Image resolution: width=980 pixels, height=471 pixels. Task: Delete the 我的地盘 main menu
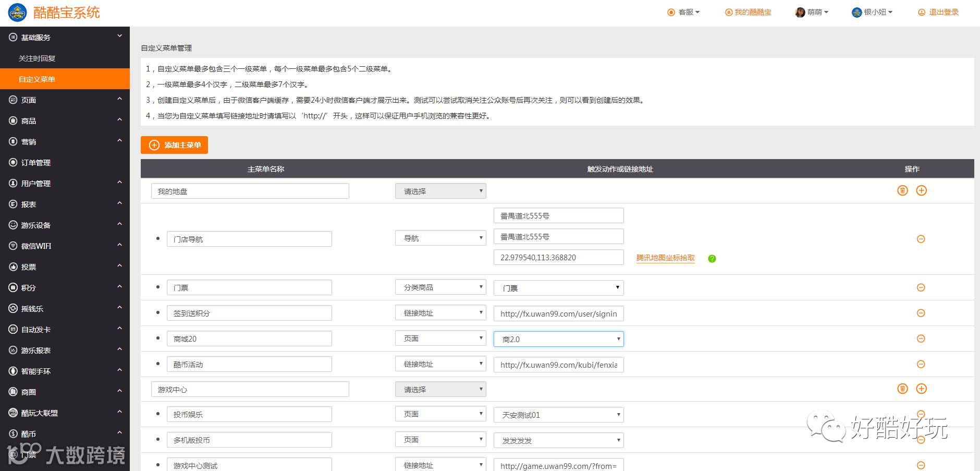point(902,190)
